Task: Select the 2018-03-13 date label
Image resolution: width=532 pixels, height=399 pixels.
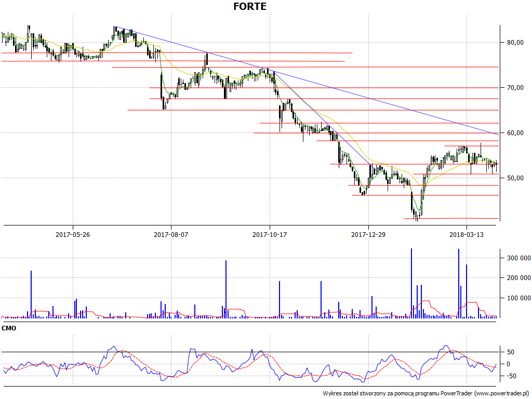Action: click(x=467, y=234)
